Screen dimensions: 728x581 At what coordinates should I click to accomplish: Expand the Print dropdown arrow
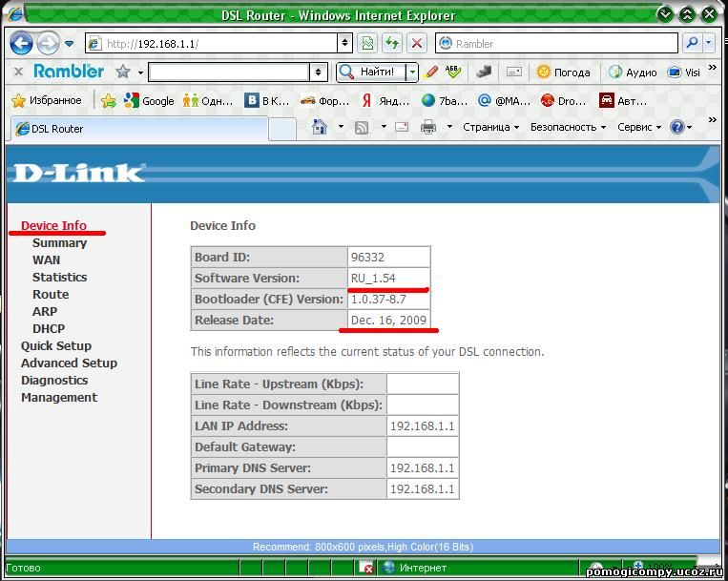click(449, 127)
